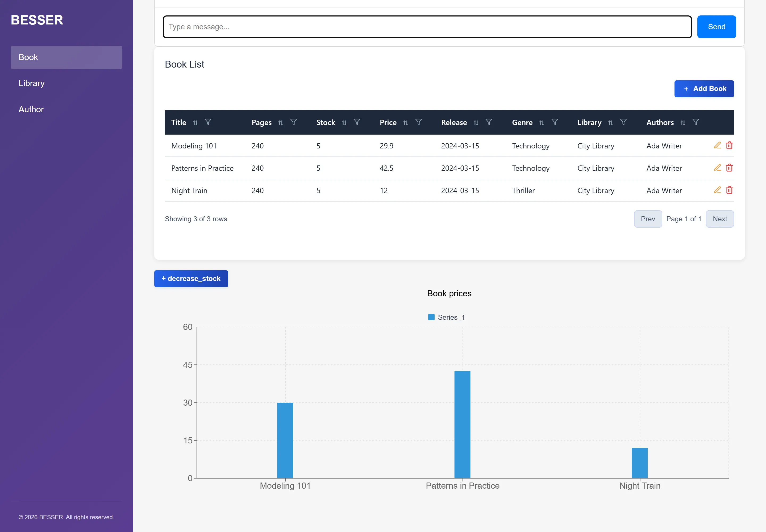Open filter for Stock column

coord(357,122)
